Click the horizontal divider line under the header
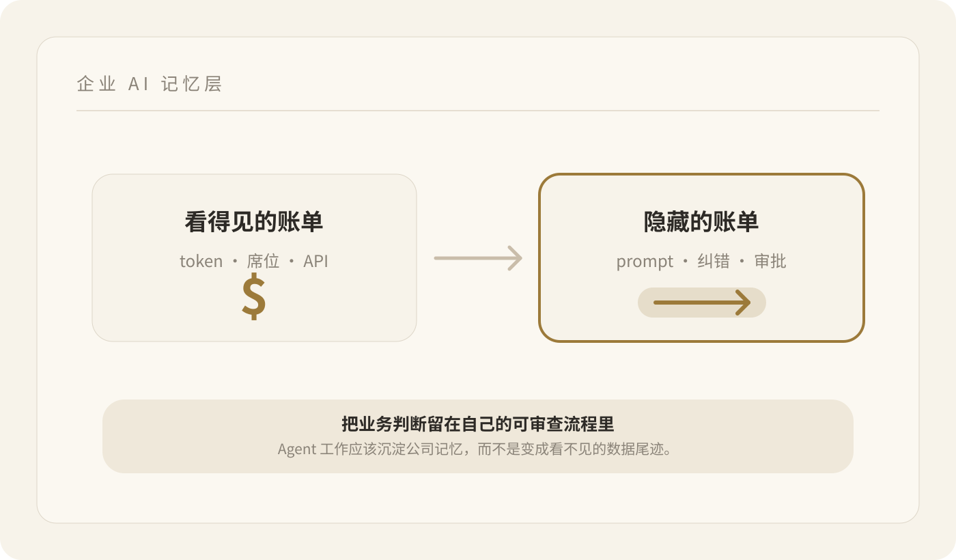Viewport: 956px width, 560px height. click(478, 110)
